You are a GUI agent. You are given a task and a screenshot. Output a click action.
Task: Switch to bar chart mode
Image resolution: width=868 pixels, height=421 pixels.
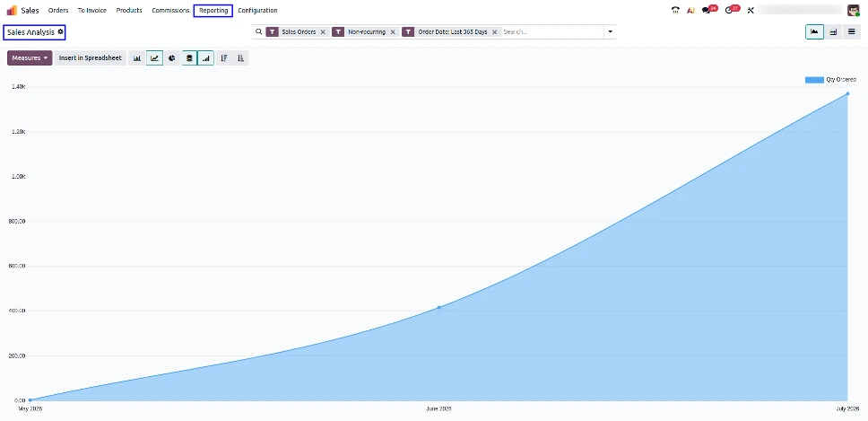pos(136,58)
